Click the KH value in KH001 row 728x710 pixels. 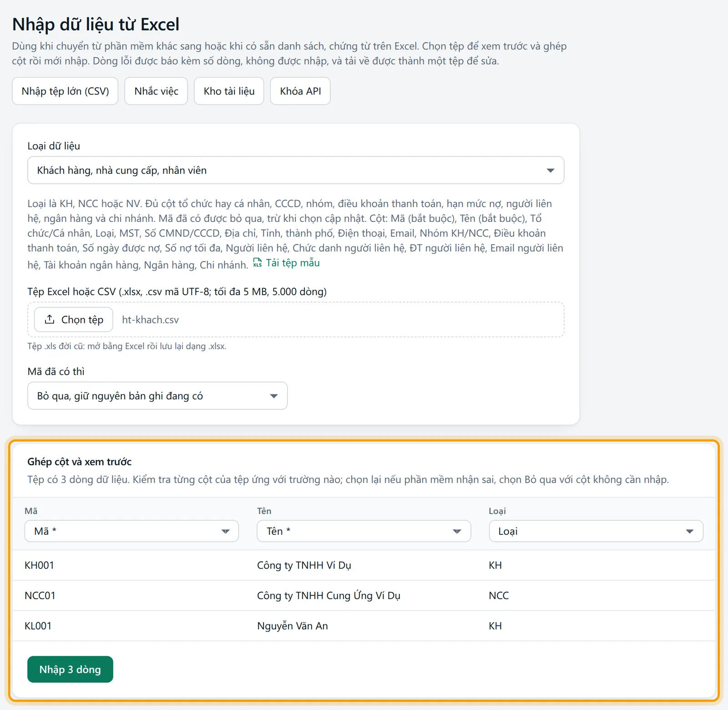coord(495,565)
